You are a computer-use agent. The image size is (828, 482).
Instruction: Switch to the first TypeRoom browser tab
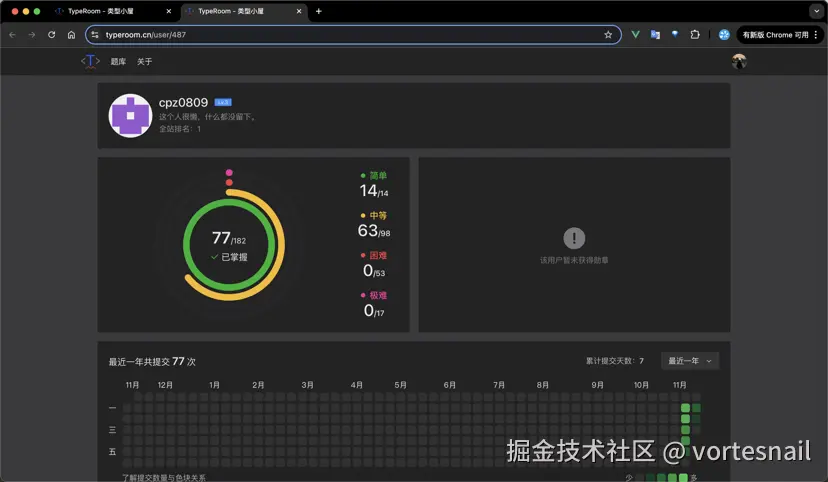108,11
